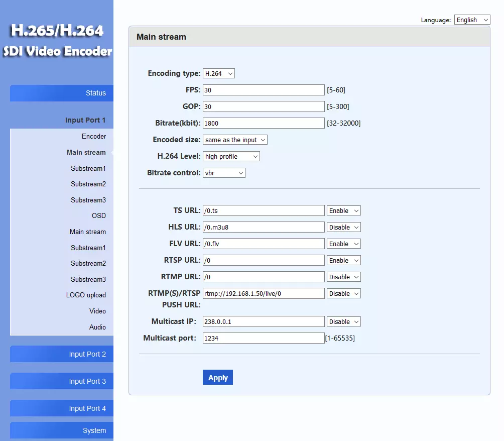Change the TS URL Enable dropdown
This screenshot has width=504, height=441.
(x=343, y=210)
